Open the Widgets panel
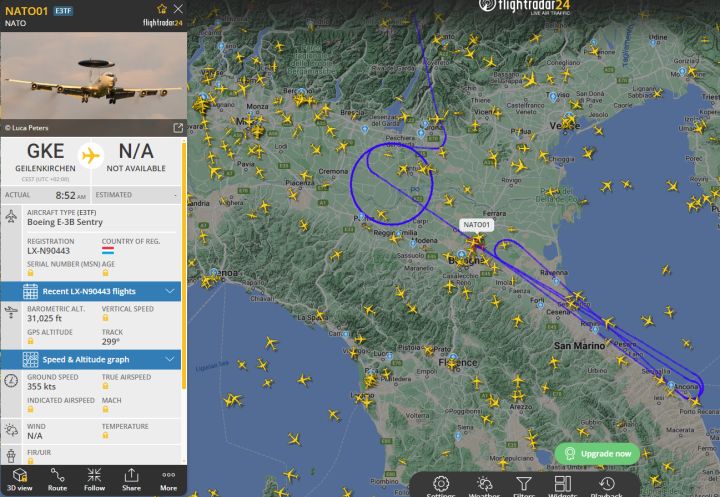Screen dimensions: 720x497 coord(562,486)
